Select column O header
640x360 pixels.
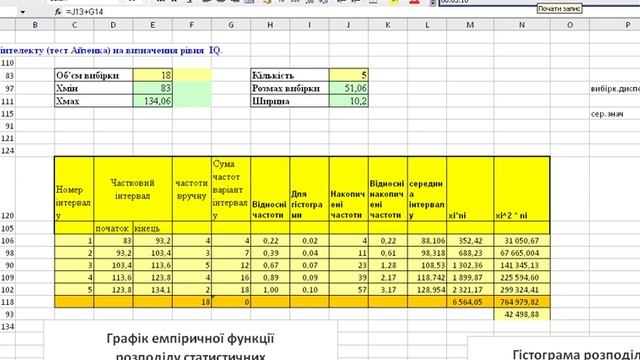pyautogui.click(x=570, y=25)
